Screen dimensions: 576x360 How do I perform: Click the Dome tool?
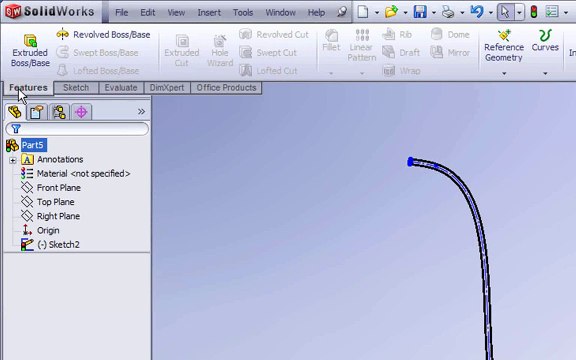450,35
